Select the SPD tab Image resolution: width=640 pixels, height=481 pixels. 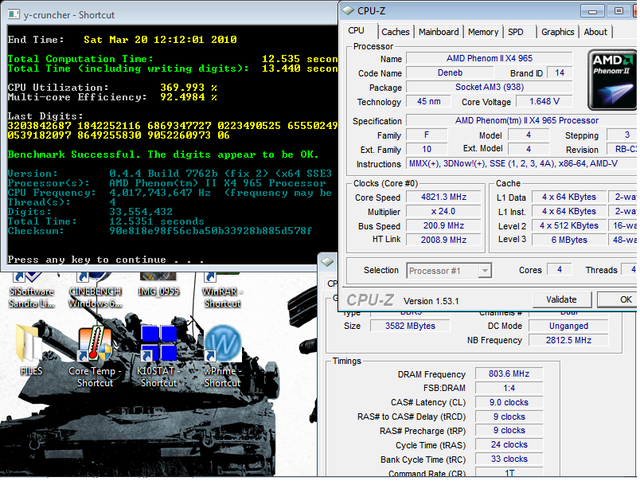(516, 32)
